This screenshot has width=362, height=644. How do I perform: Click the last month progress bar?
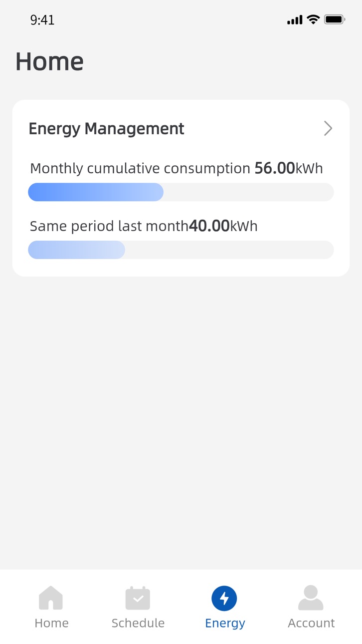click(181, 250)
